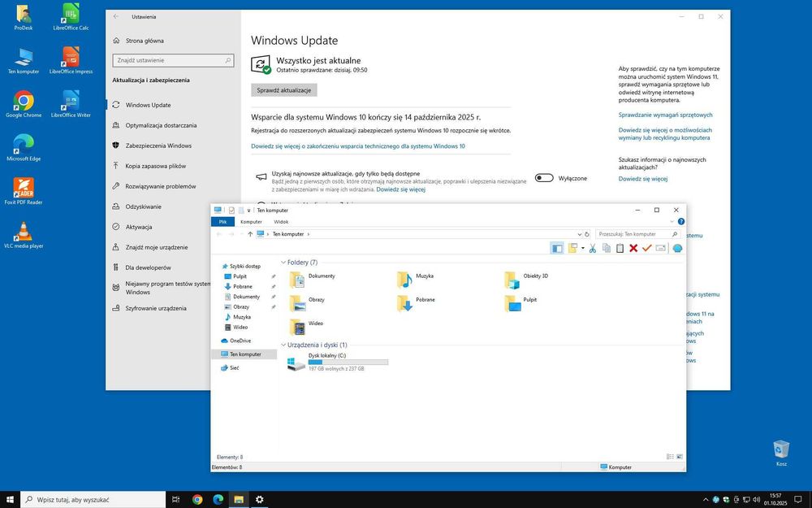Click the Copy icon in Explorer toolbar
The width and height of the screenshot is (812, 508).
tap(607, 248)
